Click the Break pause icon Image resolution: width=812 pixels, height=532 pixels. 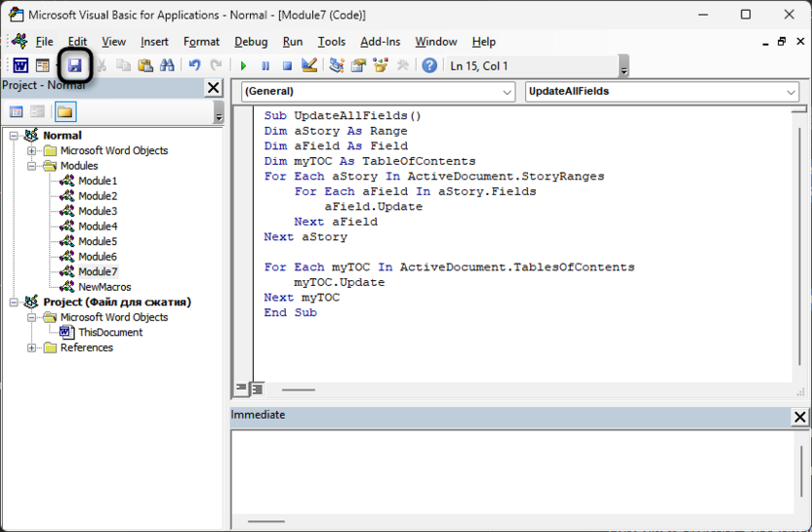pyautogui.click(x=264, y=65)
